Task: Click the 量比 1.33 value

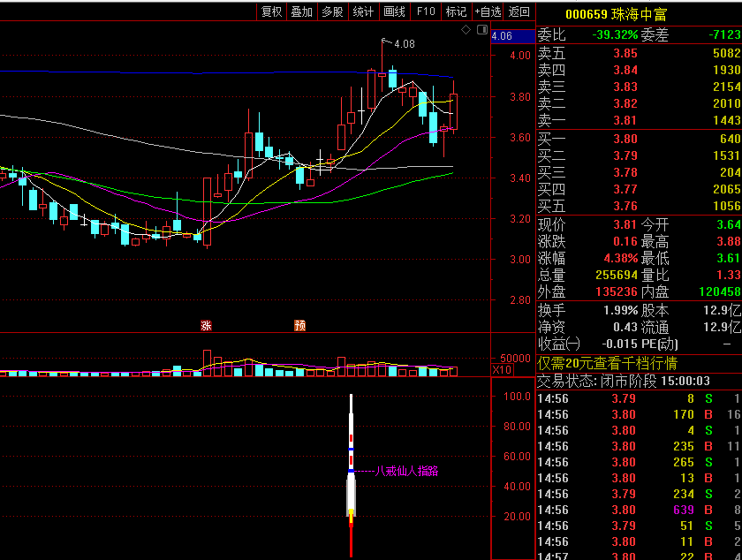Action: 728,275
